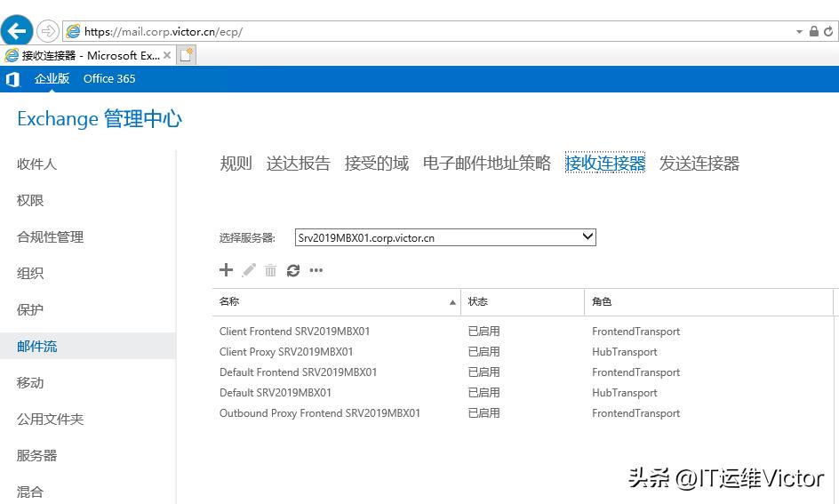Open 收件人 in left navigation

36,164
